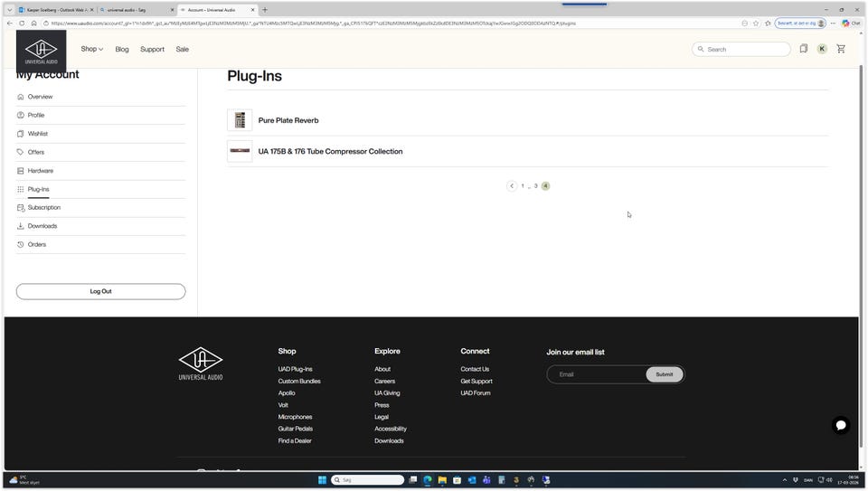Open Microsoft Teams from taskbar
Image resolution: width=868 pixels, height=491 pixels.
point(486,480)
